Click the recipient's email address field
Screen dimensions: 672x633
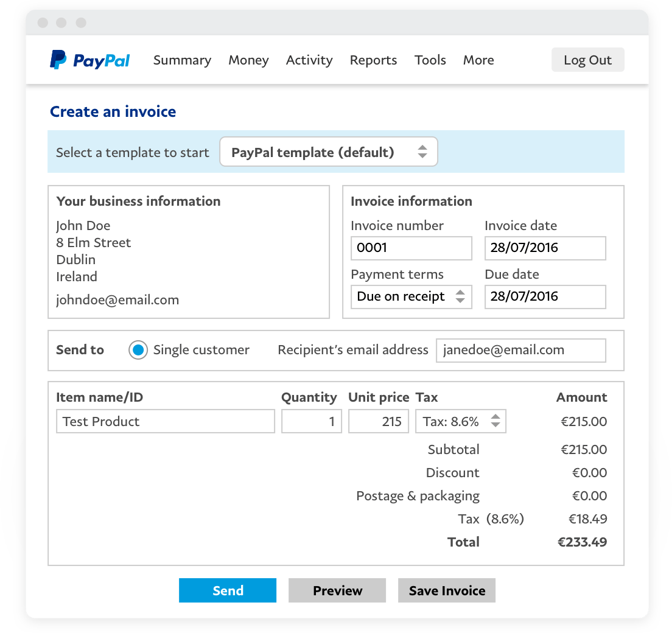[520, 351]
